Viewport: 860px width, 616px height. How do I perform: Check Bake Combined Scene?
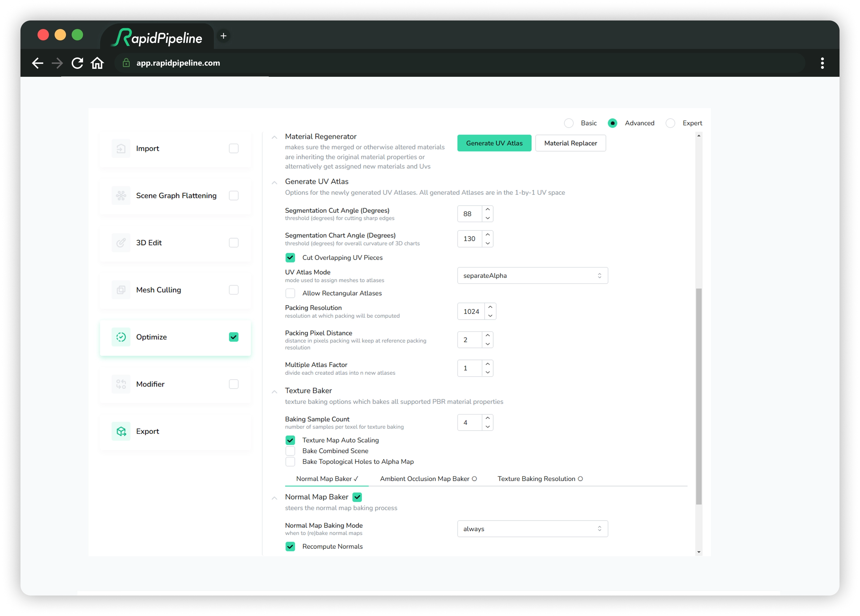pos(290,450)
